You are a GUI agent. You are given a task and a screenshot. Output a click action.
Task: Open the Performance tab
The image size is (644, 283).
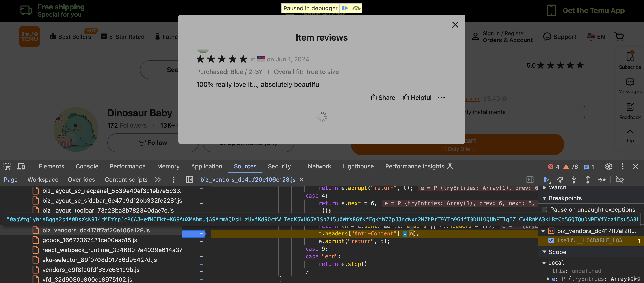128,166
